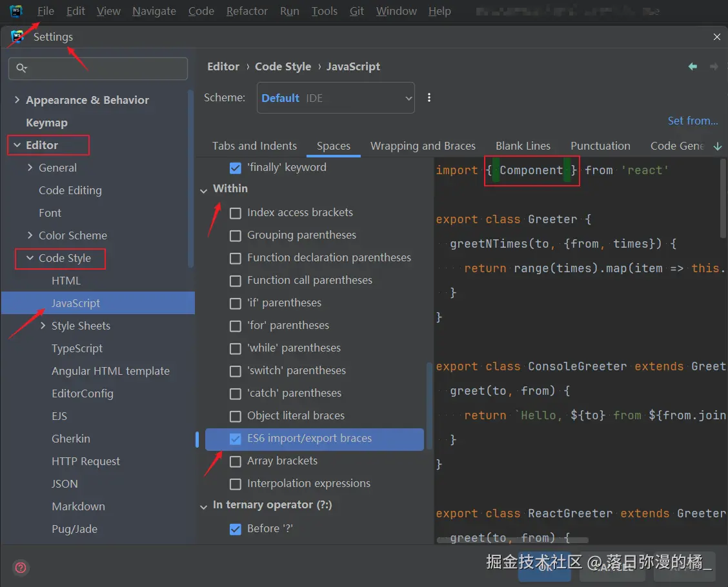Open the Run menu
Screen dimensions: 728x587
(289, 11)
